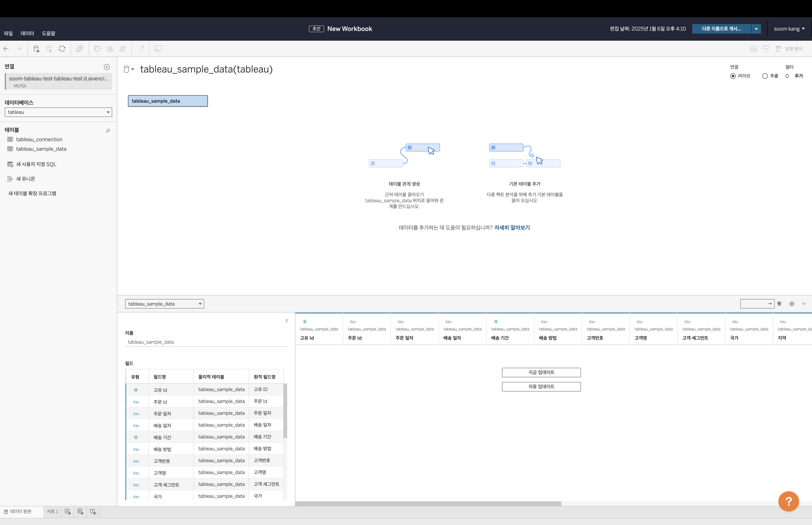The width and height of the screenshot is (812, 525).
Task: Click the format paint roller icon top right
Action: point(766,49)
